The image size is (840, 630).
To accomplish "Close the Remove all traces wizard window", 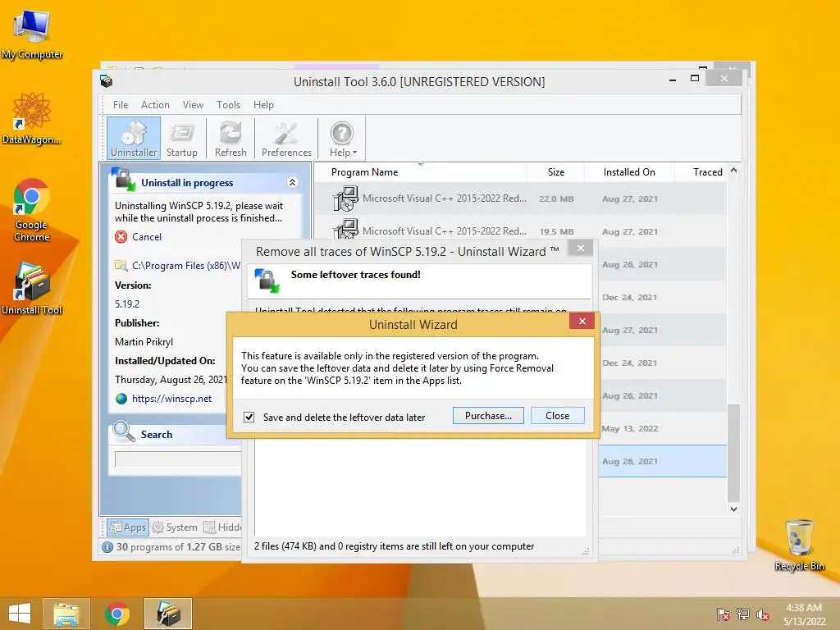I will point(580,248).
